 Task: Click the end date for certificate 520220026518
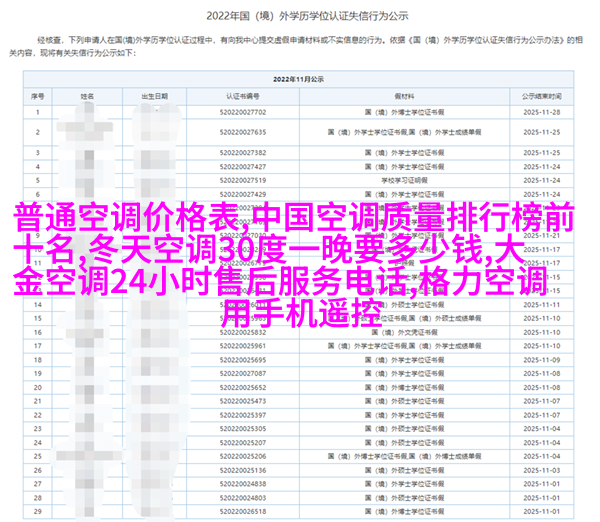tap(541, 511)
